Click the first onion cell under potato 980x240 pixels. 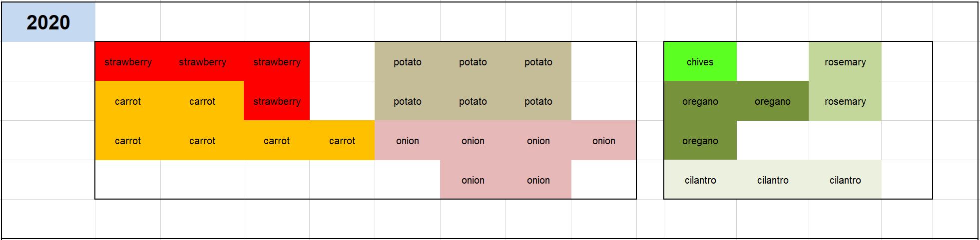coord(408,140)
